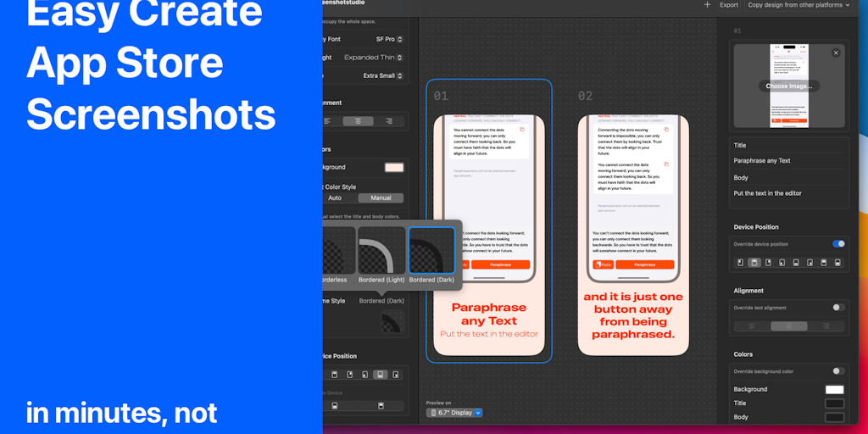
Task: Edit the Paraphrase any Text title field
Action: click(x=788, y=160)
